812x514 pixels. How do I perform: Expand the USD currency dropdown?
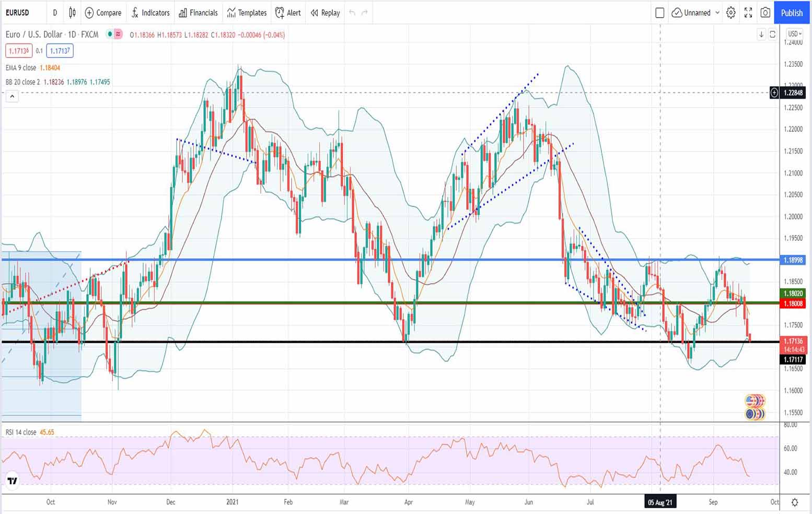pyautogui.click(x=795, y=34)
